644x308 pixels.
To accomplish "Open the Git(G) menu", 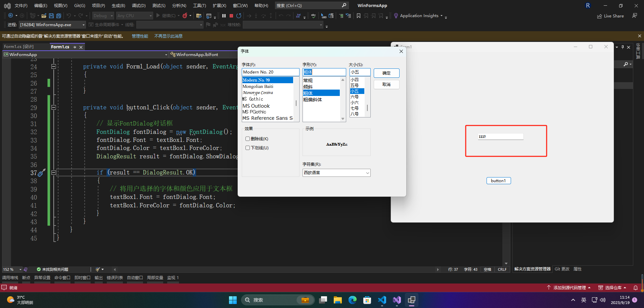I will [x=80, y=6].
